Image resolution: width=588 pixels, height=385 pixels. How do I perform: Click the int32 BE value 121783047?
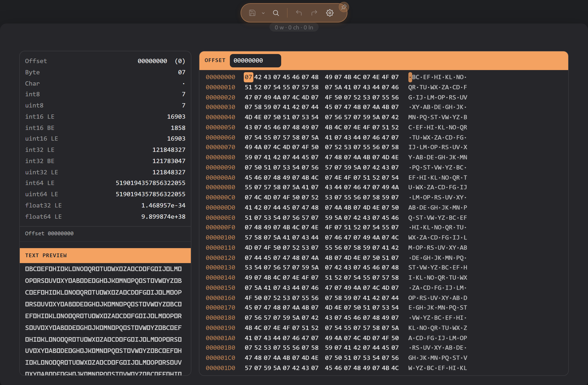169,161
